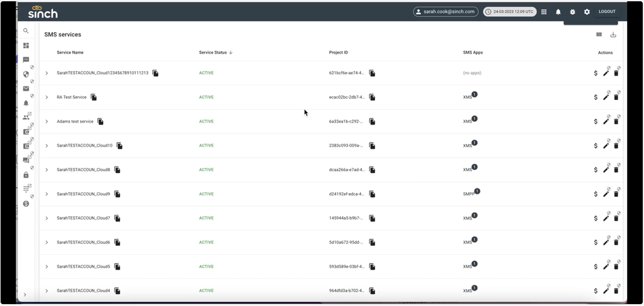
Task: Open pricing for RA Test Service
Action: click(596, 97)
